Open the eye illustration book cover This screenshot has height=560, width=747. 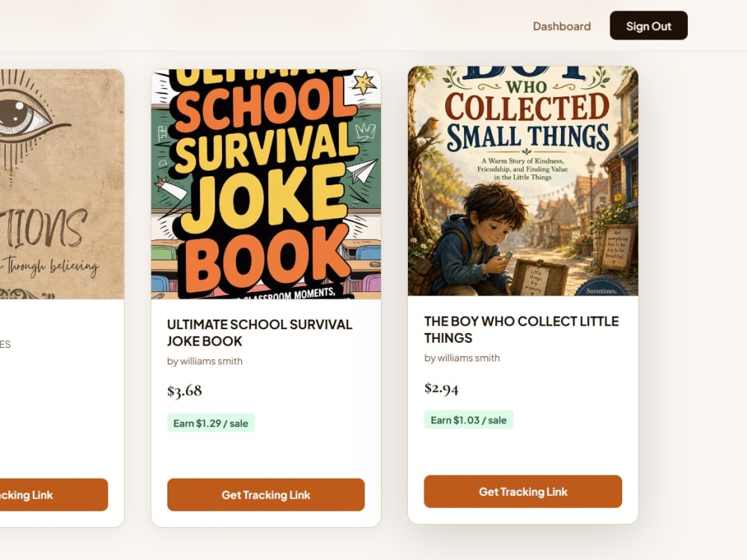pyautogui.click(x=62, y=184)
